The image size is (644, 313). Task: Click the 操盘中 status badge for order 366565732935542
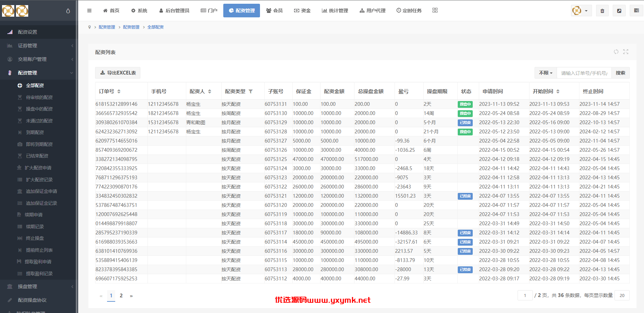click(465, 113)
